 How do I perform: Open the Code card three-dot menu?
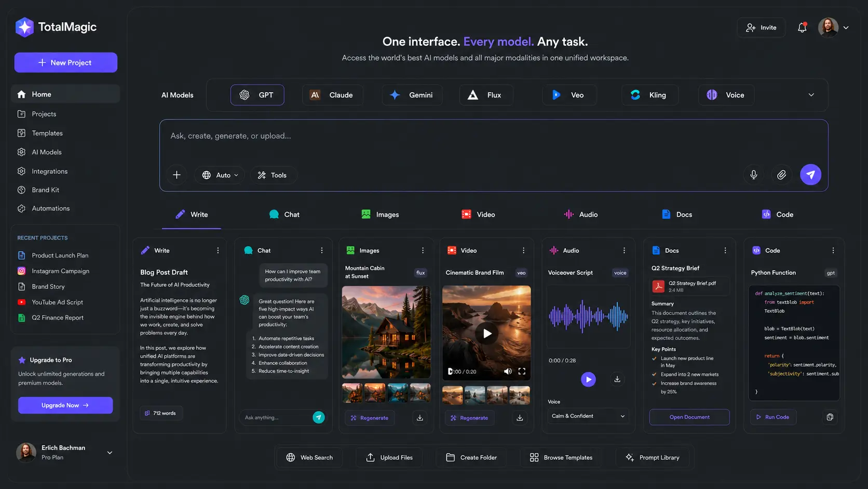(x=833, y=250)
